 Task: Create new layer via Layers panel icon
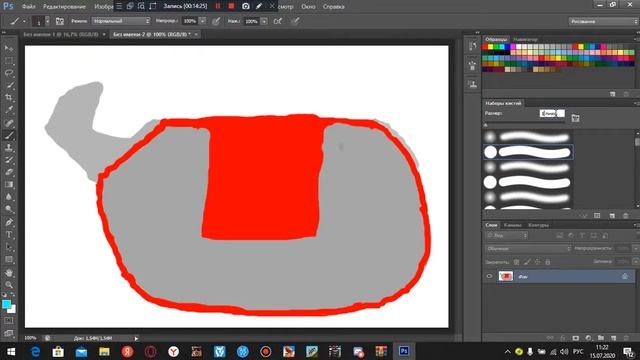coord(613,338)
